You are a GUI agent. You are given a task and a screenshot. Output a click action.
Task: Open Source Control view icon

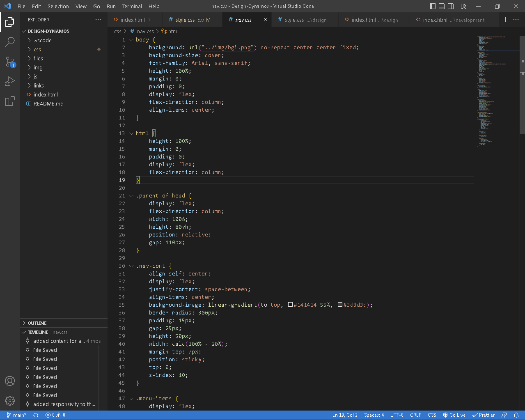10,62
